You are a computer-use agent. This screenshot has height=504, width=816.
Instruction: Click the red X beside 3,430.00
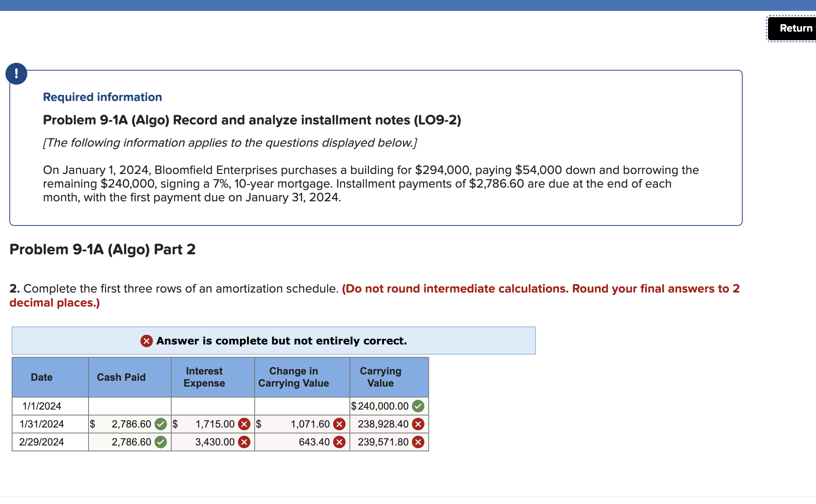(244, 442)
